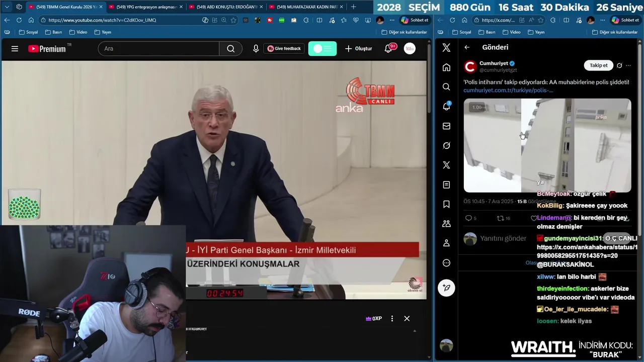Click home button in YouTube browser toolbar
644x362 pixels.
coord(31,20)
